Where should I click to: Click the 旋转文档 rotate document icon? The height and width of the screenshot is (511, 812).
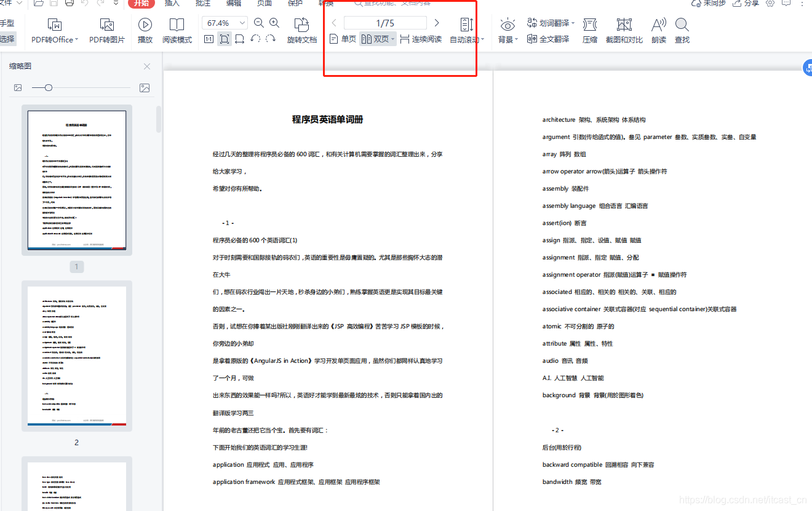pyautogui.click(x=302, y=25)
